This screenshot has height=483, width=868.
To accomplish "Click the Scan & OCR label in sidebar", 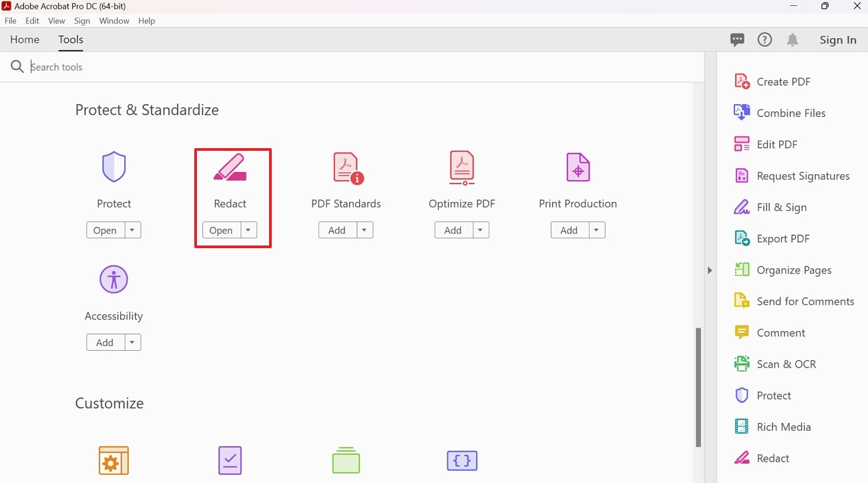I will [x=787, y=364].
